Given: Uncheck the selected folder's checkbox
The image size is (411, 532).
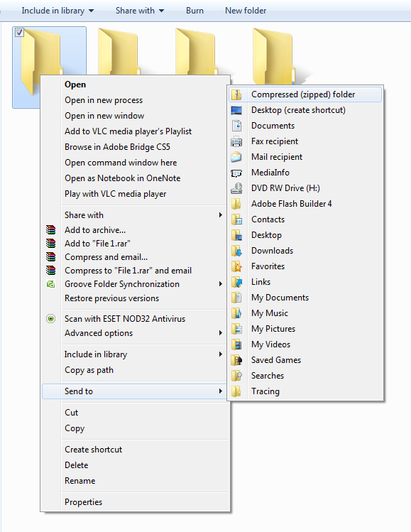Looking at the screenshot, I should [x=19, y=33].
